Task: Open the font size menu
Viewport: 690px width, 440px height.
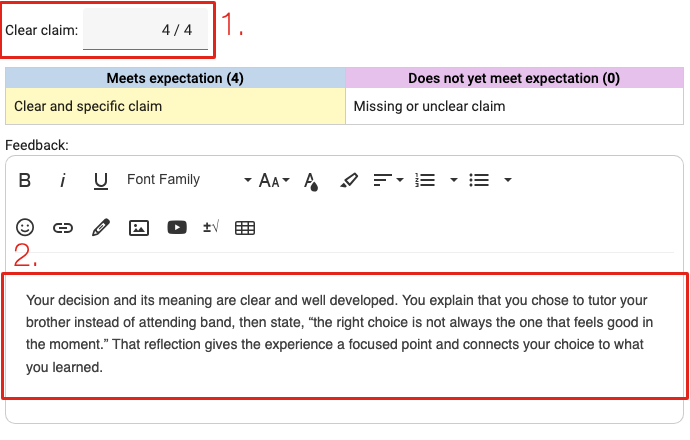Action: pos(274,180)
